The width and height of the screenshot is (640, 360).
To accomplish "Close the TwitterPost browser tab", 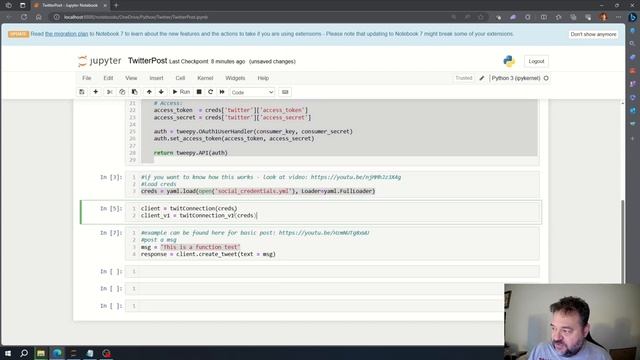I will pyautogui.click(x=105, y=5).
